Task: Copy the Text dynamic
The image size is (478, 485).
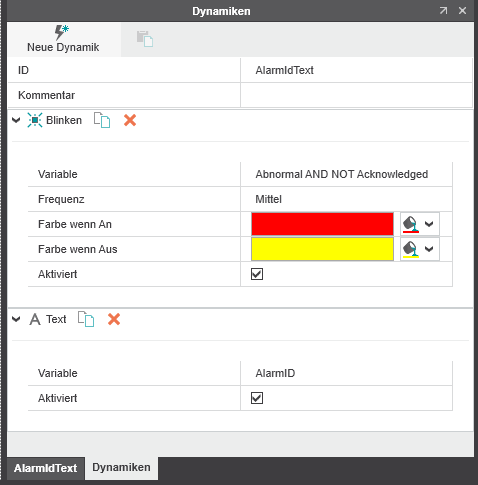Action: point(86,319)
